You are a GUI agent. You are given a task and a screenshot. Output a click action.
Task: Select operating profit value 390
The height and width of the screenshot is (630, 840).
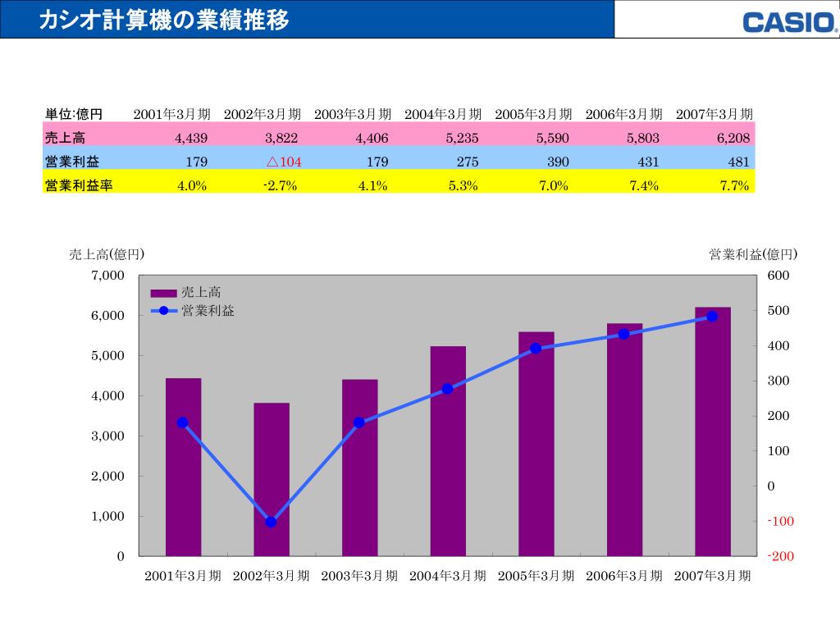pyautogui.click(x=558, y=162)
